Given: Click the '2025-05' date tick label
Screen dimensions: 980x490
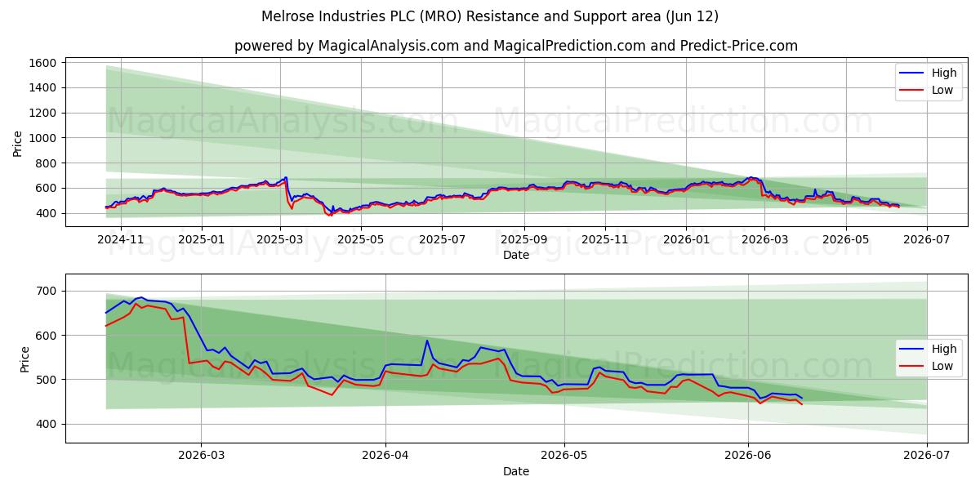Looking at the screenshot, I should 360,239.
